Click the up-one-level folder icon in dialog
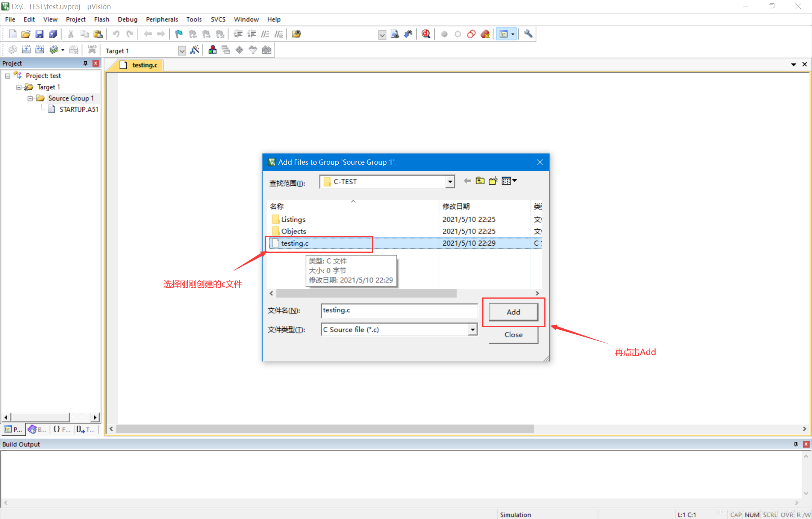812x519 pixels. click(x=480, y=181)
